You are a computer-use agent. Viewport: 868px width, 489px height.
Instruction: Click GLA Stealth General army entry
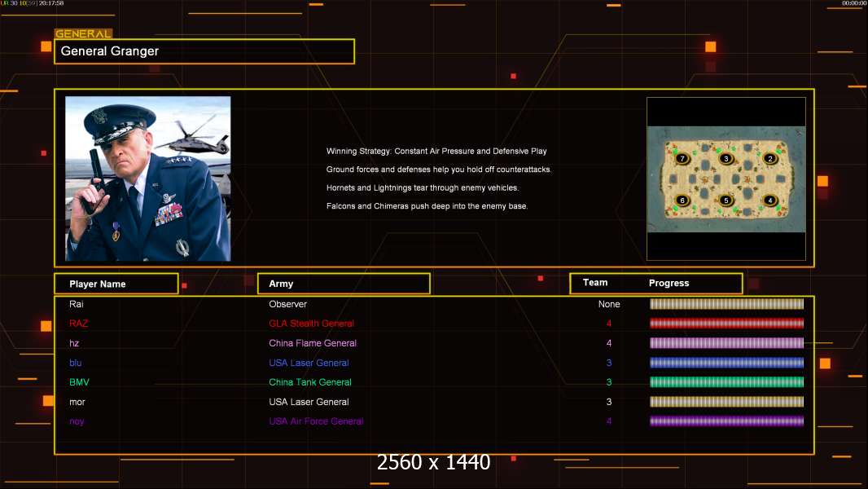click(311, 324)
